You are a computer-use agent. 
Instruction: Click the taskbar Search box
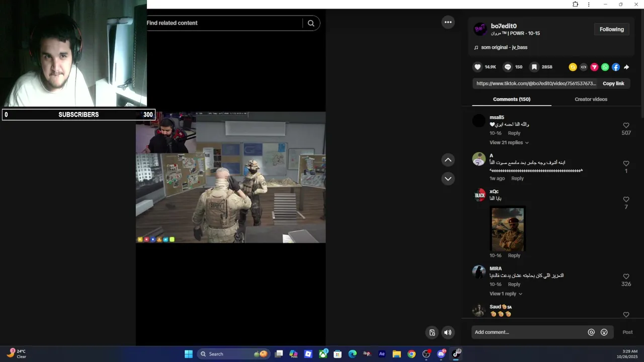pyautogui.click(x=234, y=354)
